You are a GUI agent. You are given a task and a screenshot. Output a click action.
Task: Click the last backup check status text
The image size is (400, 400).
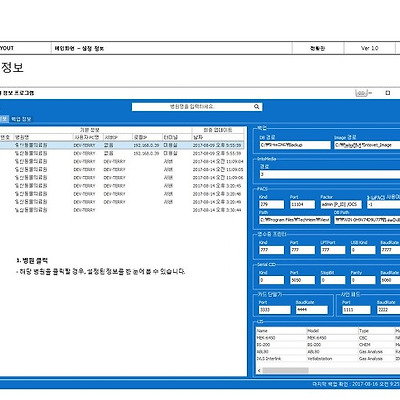356,384
